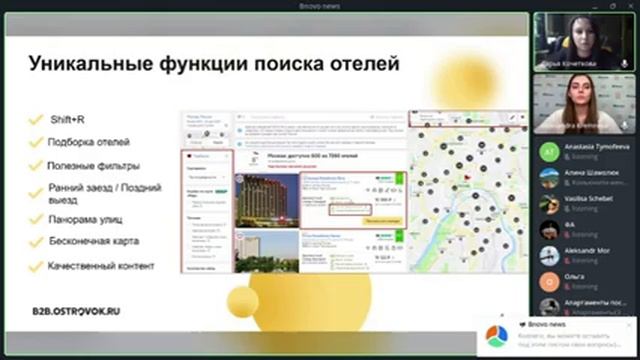
Task: Click 'Бесконечная карта' bullet text
Action: (x=94, y=241)
